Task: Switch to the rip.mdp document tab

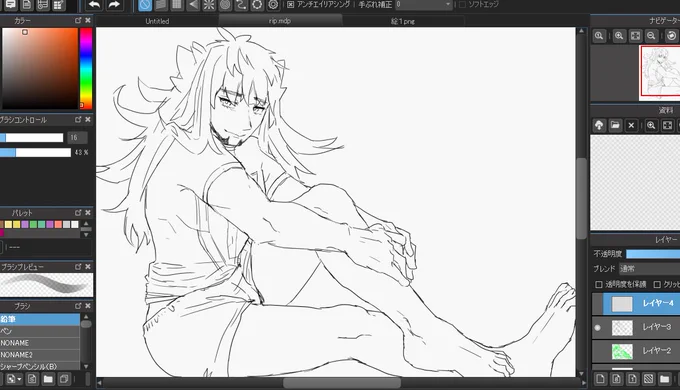Action: [280, 21]
